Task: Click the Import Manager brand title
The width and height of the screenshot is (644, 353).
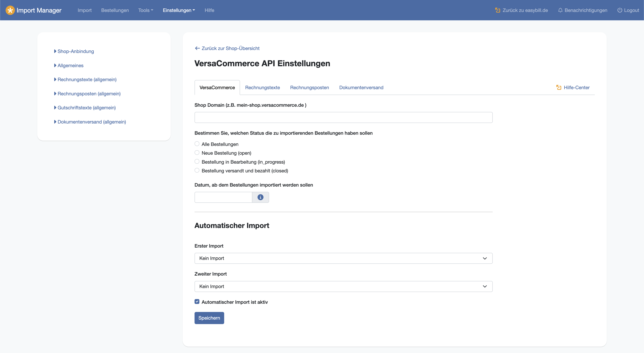Action: pos(39,10)
